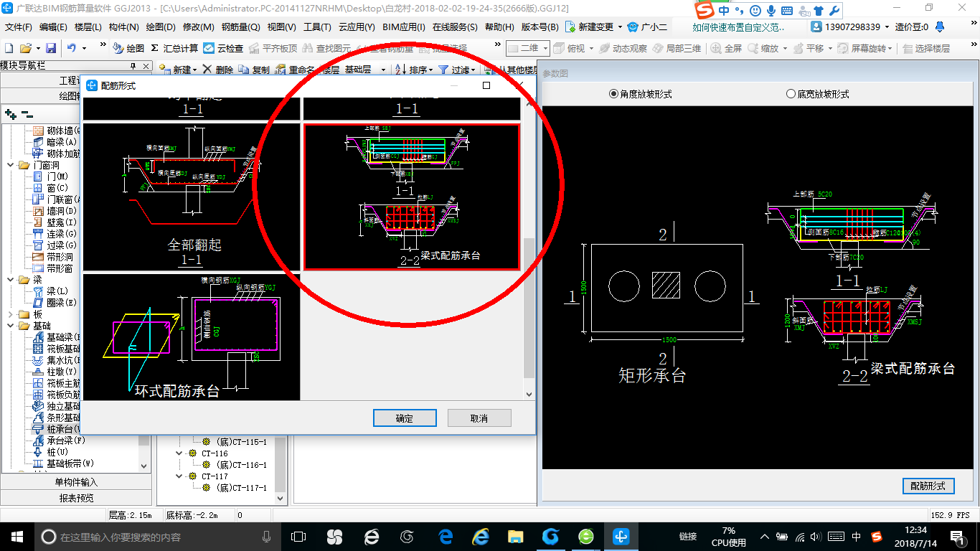980x551 pixels.
Task: Open the 构件(N) menu
Action: 124,27
